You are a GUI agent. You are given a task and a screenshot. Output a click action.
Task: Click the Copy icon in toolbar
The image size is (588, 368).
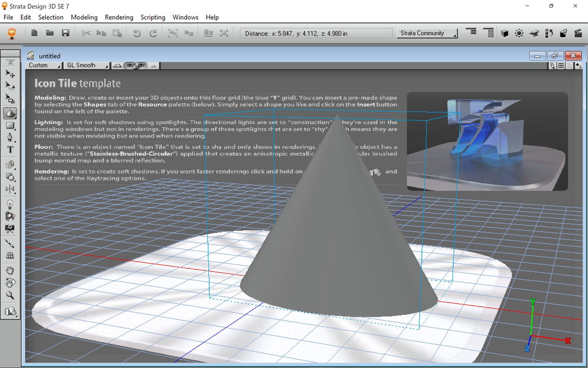(x=102, y=33)
